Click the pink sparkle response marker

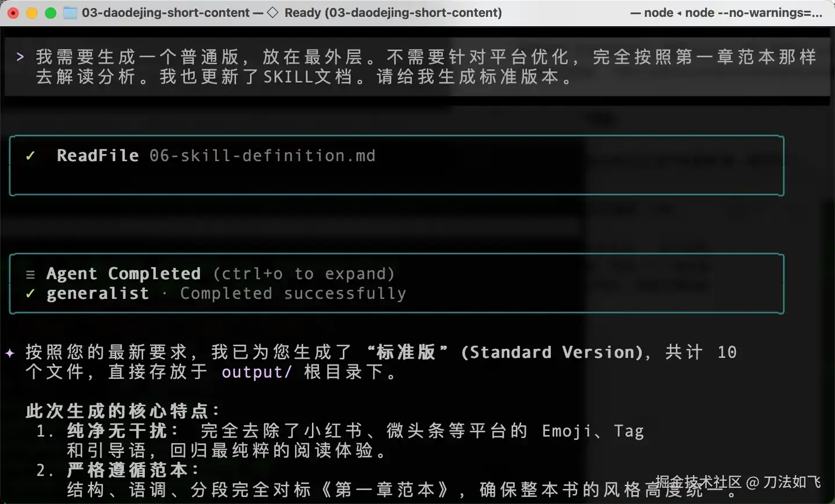pos(10,353)
